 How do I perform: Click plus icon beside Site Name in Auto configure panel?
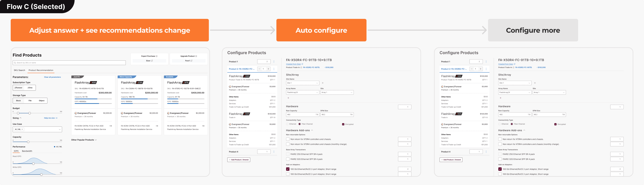322,83
